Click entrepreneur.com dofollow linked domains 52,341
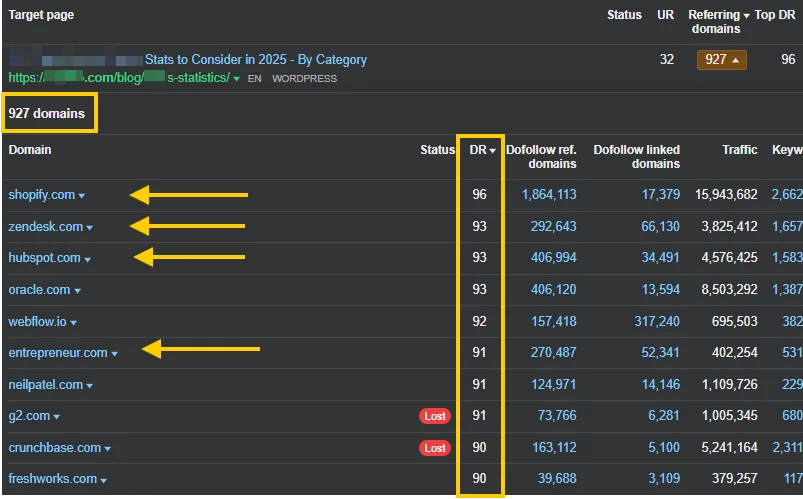The width and height of the screenshot is (803, 499). 661,352
